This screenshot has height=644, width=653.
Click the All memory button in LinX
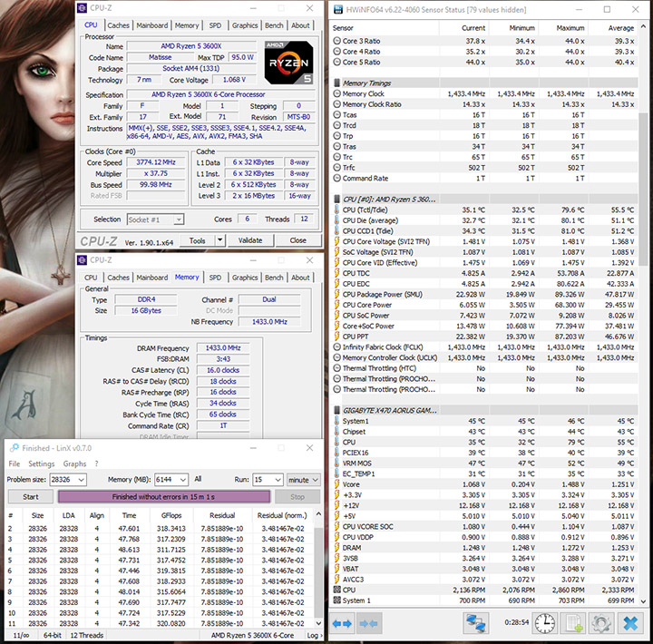(x=198, y=479)
